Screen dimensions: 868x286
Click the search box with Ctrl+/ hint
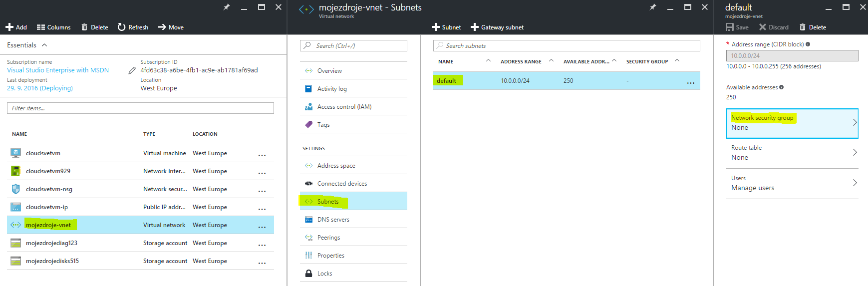coord(353,45)
